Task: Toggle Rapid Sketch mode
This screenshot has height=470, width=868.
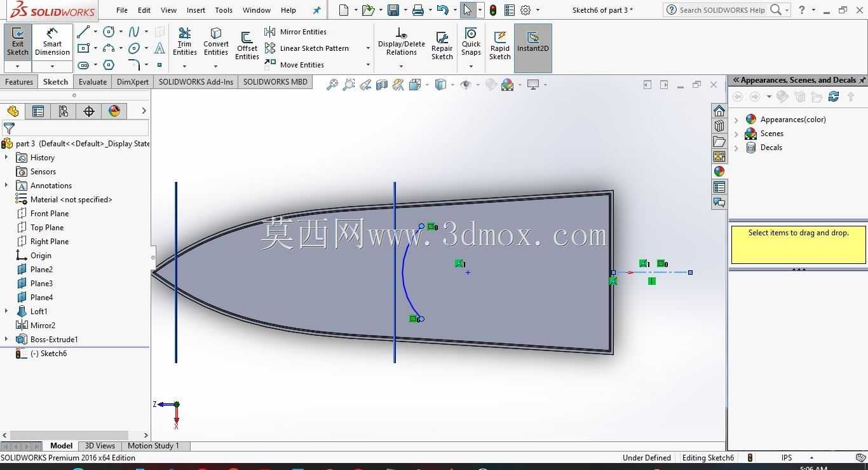Action: click(x=500, y=46)
